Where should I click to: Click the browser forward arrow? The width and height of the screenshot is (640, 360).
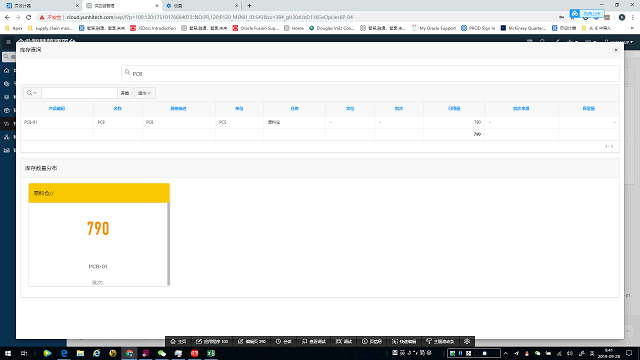tap(18, 17)
